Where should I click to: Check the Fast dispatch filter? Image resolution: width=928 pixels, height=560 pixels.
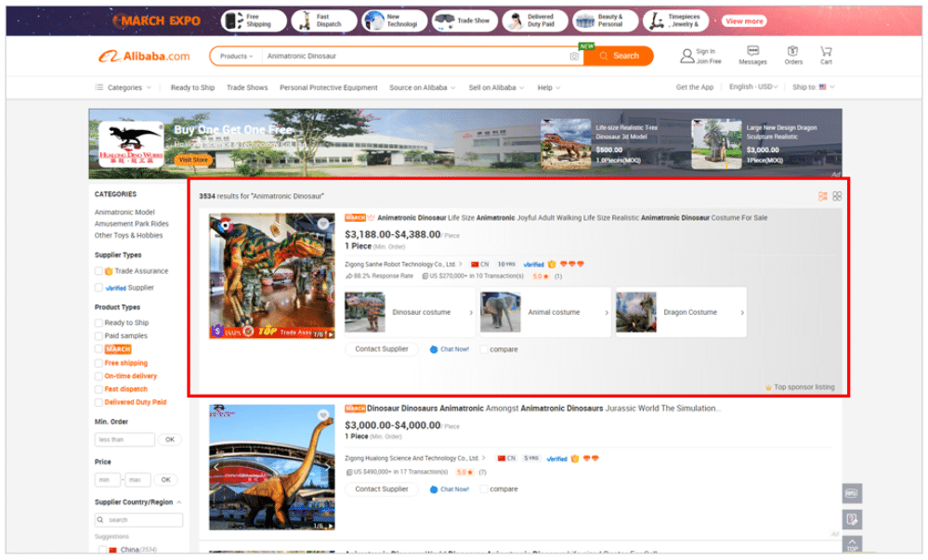pyautogui.click(x=98, y=389)
